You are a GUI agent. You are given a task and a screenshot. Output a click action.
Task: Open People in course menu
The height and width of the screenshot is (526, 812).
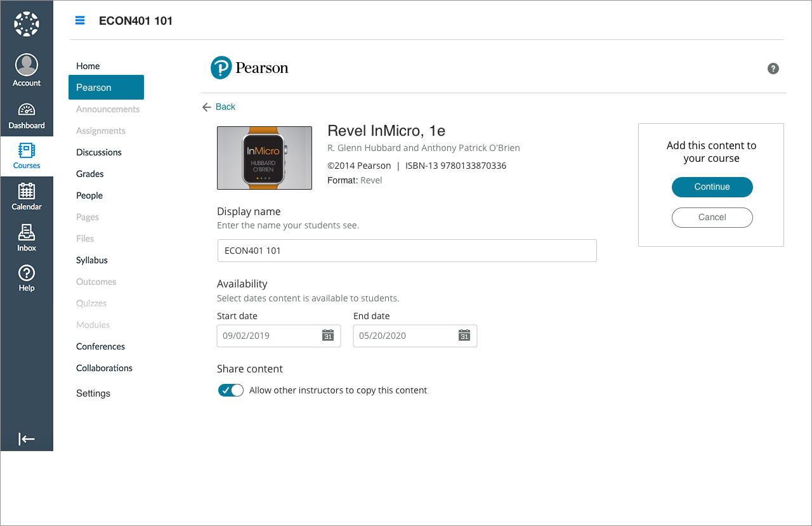tap(89, 195)
